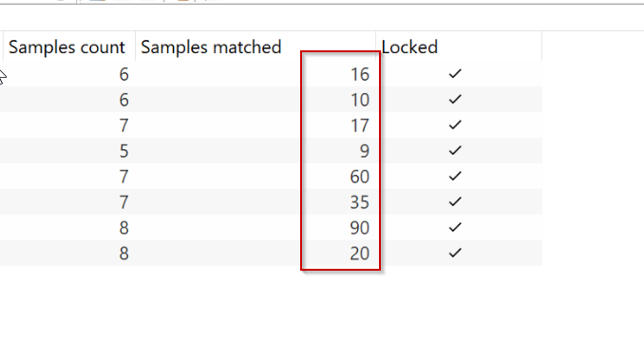
Task: Disable Locked for the row with 90 matched
Action: coord(455,227)
